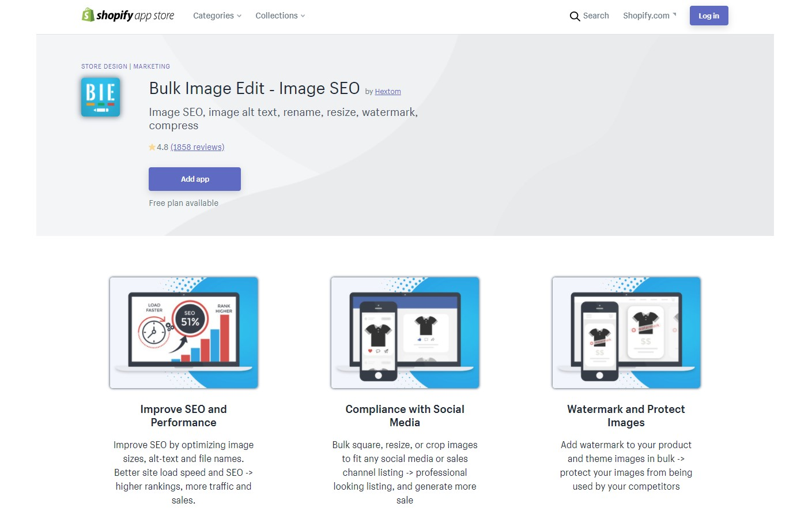Viewport: 812px width, 526px height.
Task: Expand the Categories dropdown
Action: pyautogui.click(x=217, y=16)
